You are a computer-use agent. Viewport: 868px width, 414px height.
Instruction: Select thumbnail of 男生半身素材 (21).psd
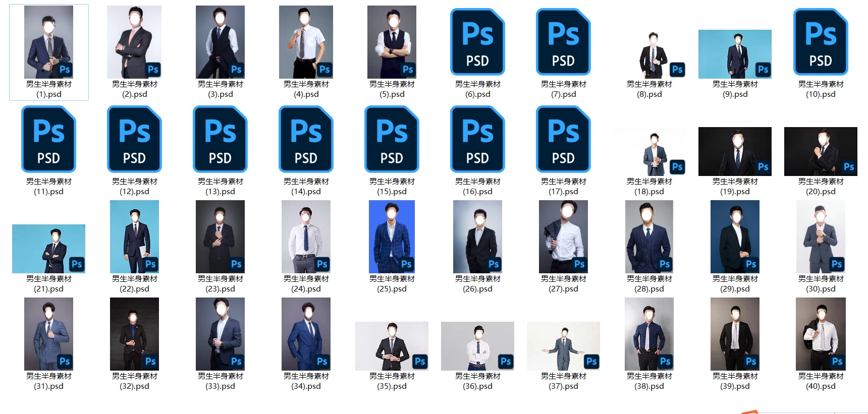coord(48,249)
